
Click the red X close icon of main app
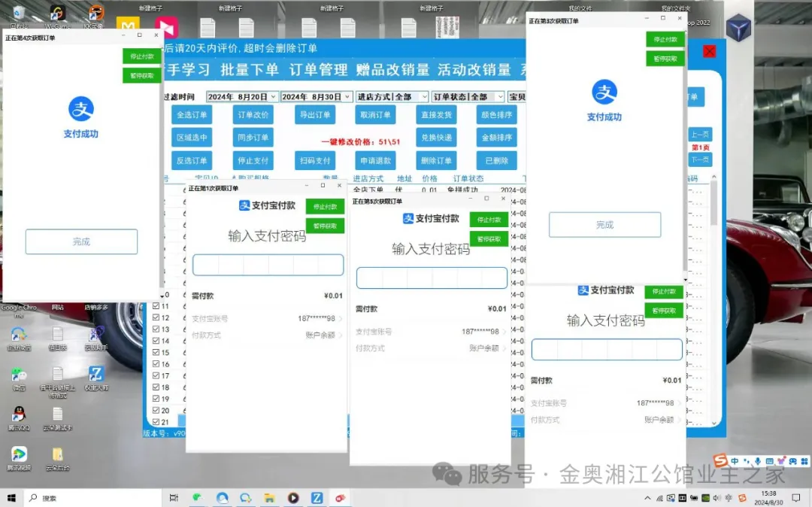coord(709,51)
